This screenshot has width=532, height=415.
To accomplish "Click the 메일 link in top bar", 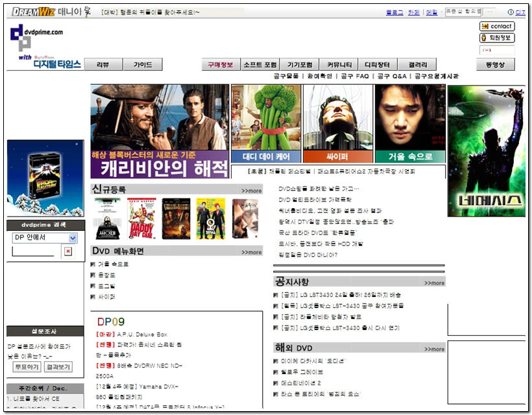I will (x=431, y=12).
